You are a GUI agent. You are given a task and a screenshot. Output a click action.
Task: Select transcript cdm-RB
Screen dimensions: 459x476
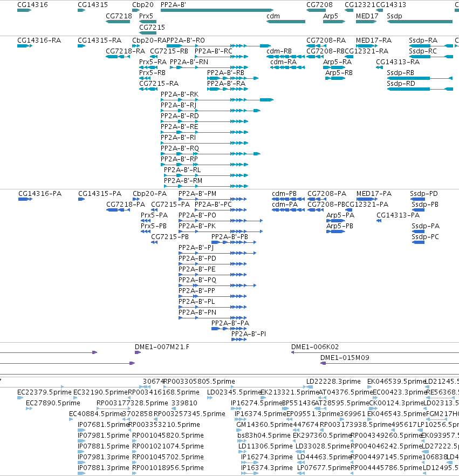(x=279, y=51)
